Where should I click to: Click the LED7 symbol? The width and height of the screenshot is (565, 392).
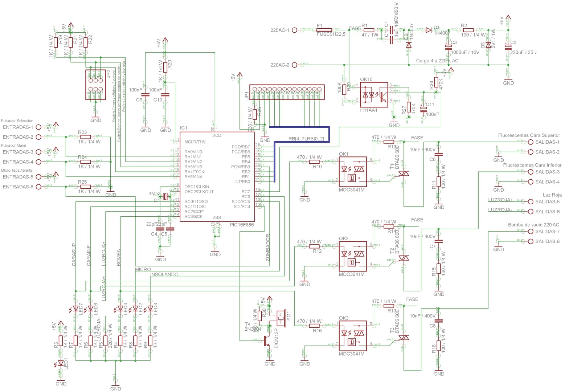75,309
